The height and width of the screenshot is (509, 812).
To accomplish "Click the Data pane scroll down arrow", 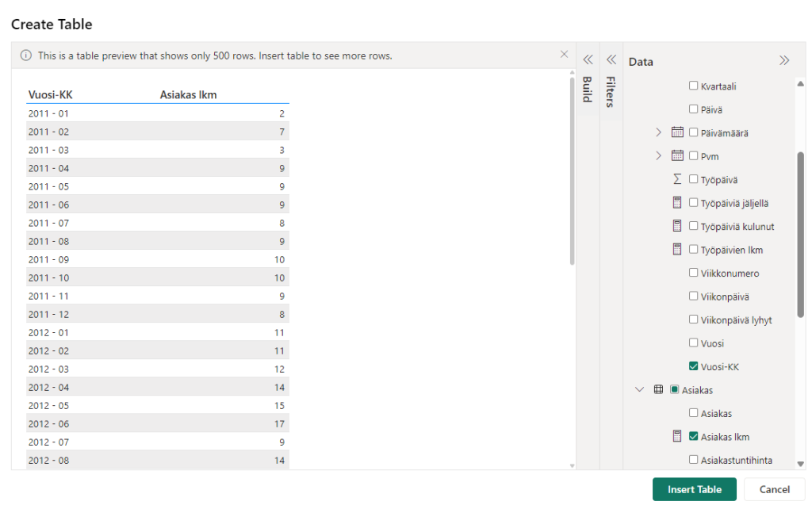I will 801,465.
